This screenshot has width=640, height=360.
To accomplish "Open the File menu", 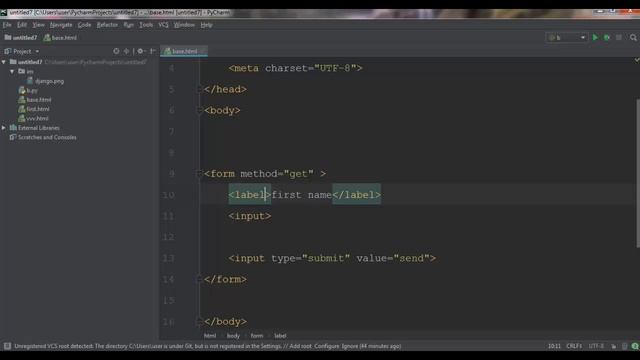I will (x=7, y=25).
